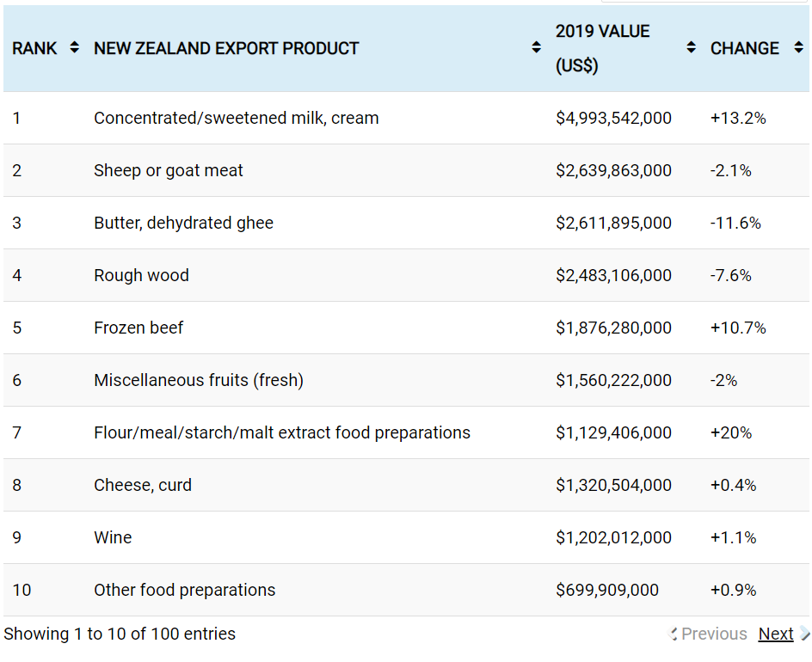Screen dimensions: 812x662
Task: Click NEW ZEALAND EXPORT PRODUCT header text
Action: point(226,48)
